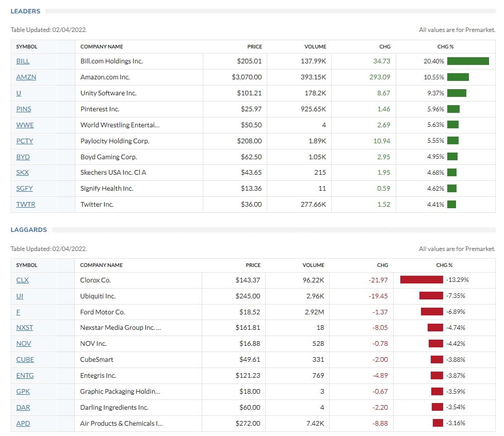The image size is (504, 436).
Task: Open the UI ticker link for Ubiquiti
Action: pyautogui.click(x=20, y=296)
